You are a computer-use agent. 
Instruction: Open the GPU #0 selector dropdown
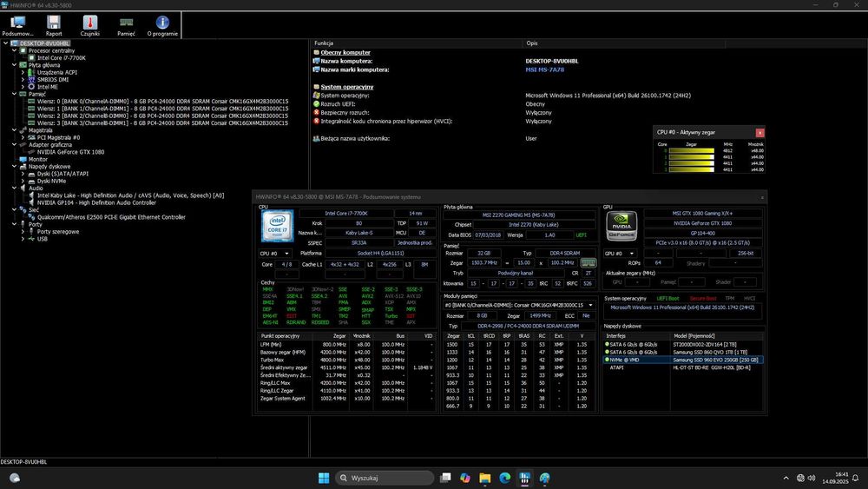620,253
